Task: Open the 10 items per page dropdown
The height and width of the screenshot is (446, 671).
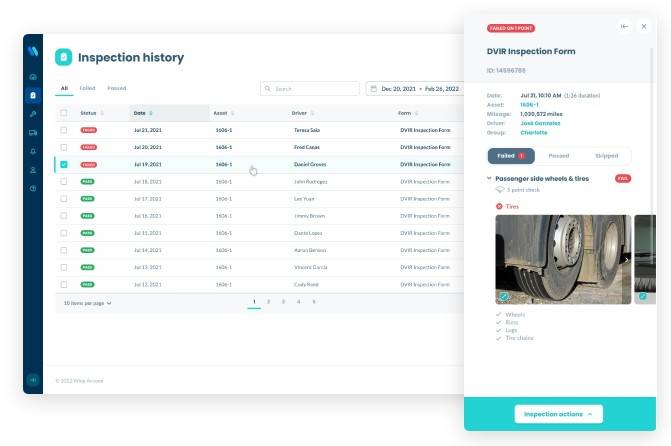Action: click(88, 302)
